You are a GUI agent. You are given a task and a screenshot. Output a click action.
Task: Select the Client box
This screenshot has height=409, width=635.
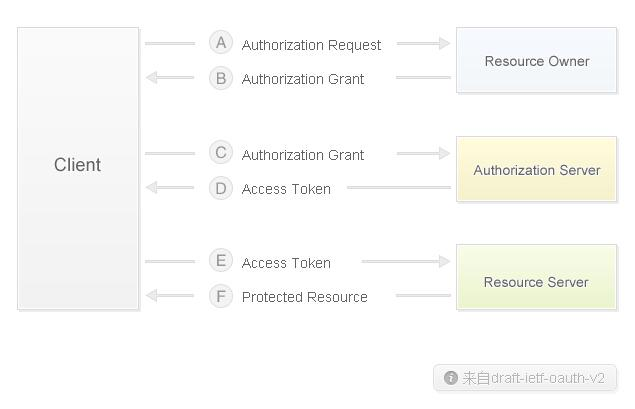click(78, 167)
